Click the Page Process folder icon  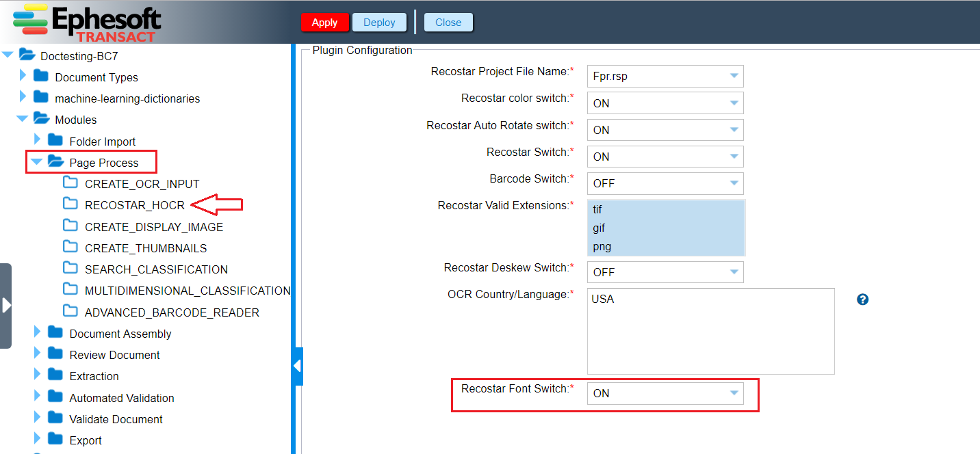click(55, 161)
